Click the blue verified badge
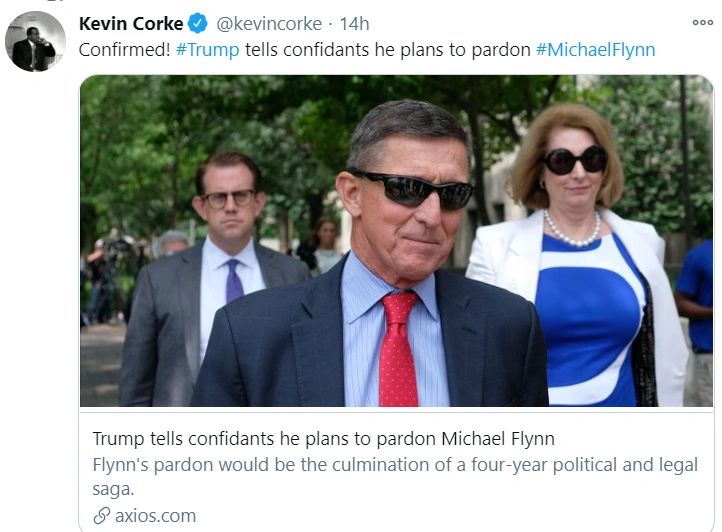The height and width of the screenshot is (532, 722). (198, 23)
